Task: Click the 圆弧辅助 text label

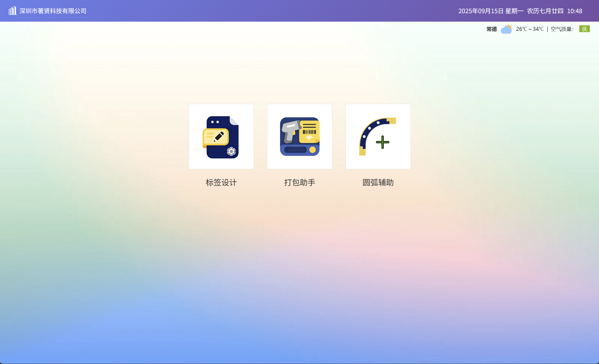Action: pyautogui.click(x=378, y=182)
